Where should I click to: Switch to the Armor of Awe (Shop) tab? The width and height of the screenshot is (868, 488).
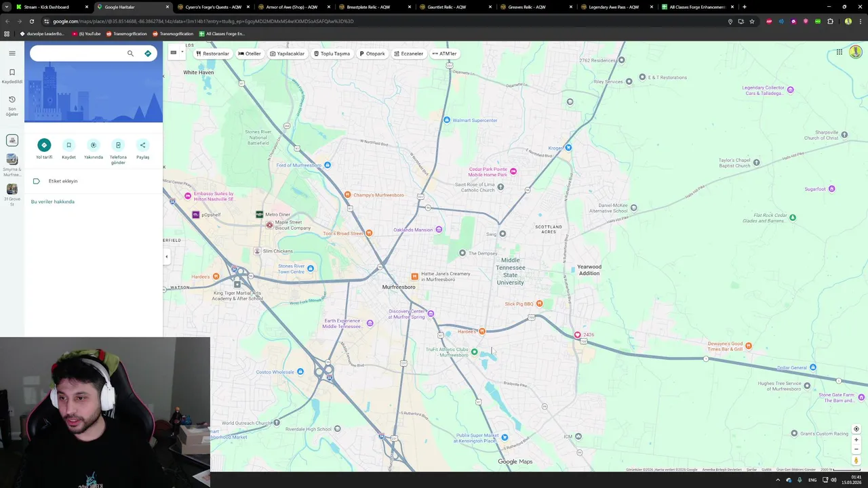(x=292, y=7)
